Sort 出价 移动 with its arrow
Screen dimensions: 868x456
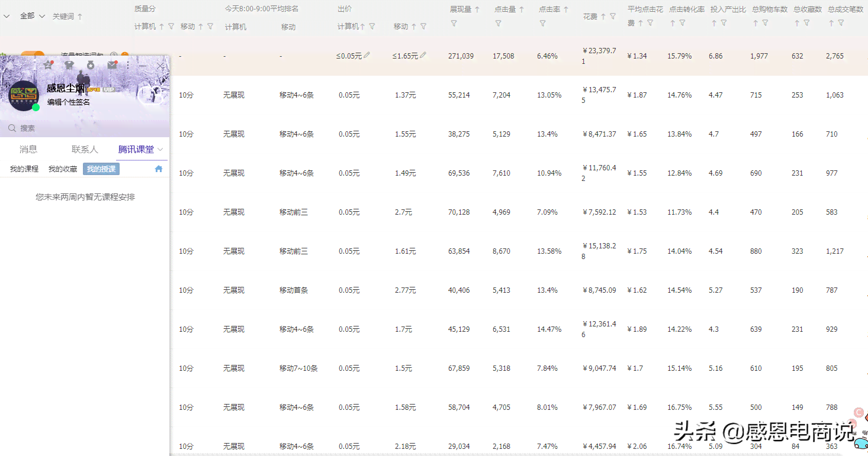pos(413,27)
